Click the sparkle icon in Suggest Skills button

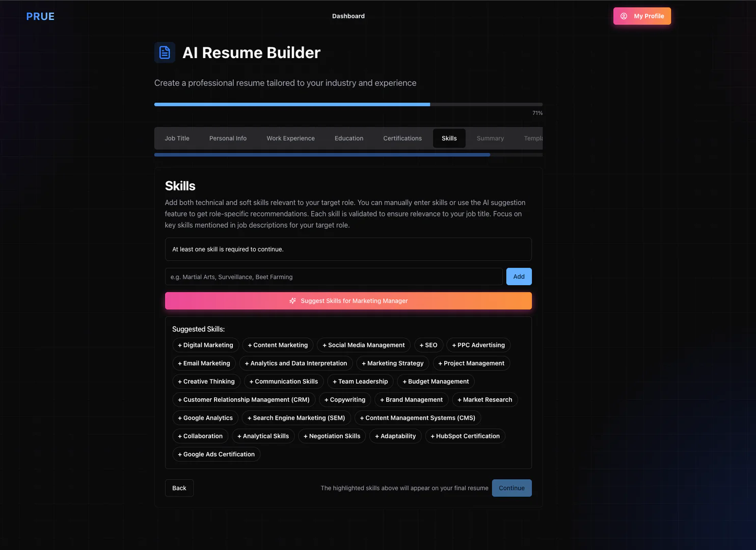tap(292, 301)
